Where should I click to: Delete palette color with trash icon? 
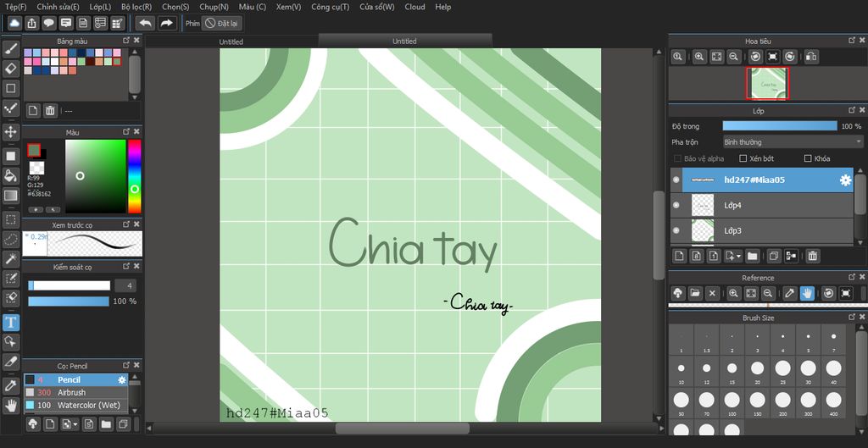tap(50, 110)
